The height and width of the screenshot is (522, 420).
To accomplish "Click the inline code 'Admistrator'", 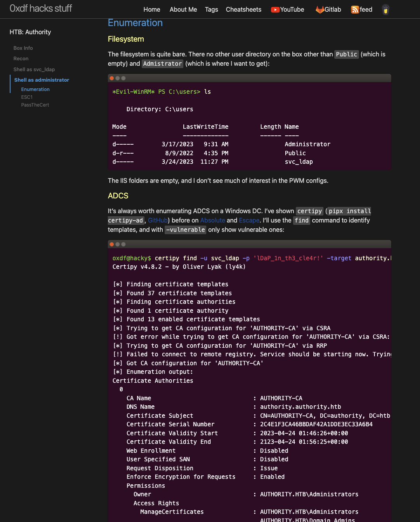I will [163, 64].
